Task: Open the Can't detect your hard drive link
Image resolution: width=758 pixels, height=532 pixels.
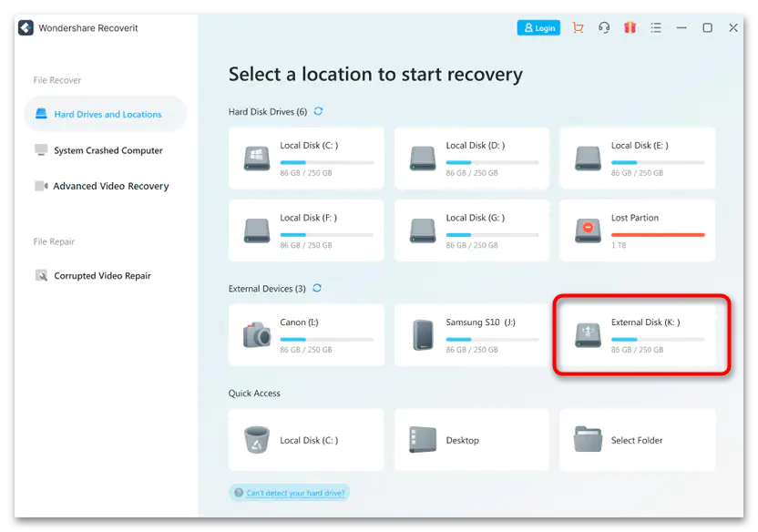Action: point(294,493)
